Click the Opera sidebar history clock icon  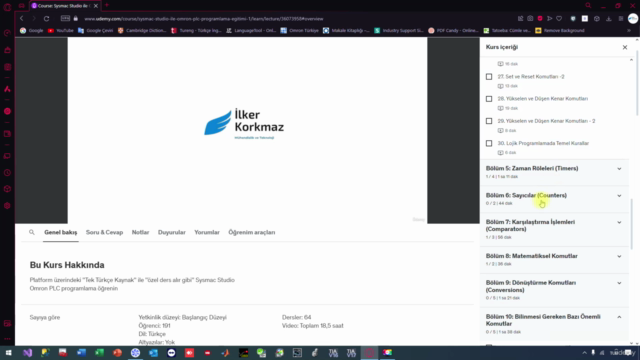pos(7,173)
